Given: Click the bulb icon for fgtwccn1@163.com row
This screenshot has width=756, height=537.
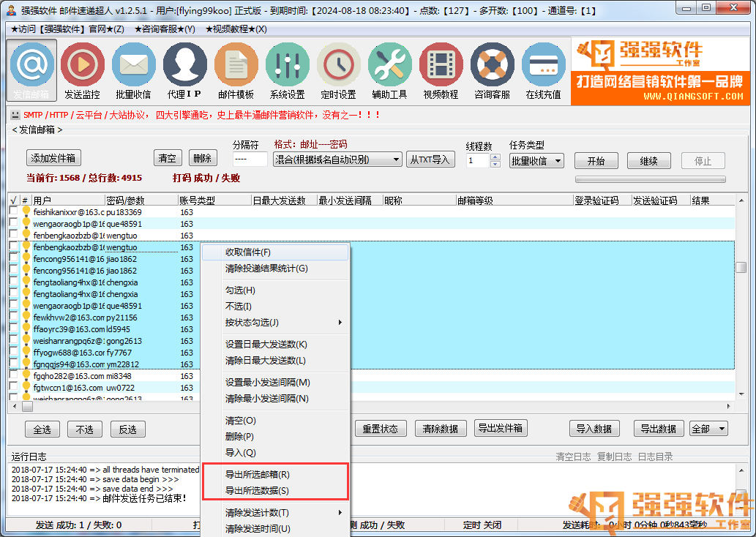Looking at the screenshot, I should coord(26,387).
